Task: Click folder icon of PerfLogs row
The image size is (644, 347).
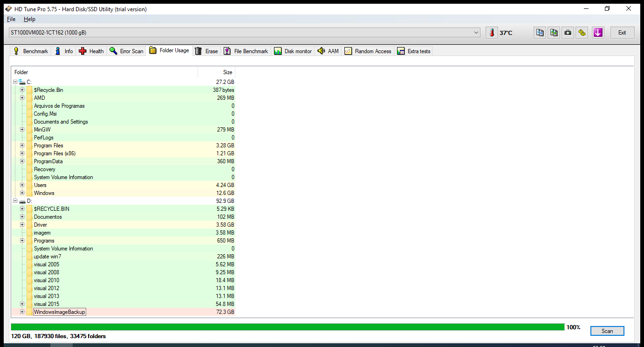Action: click(x=29, y=138)
